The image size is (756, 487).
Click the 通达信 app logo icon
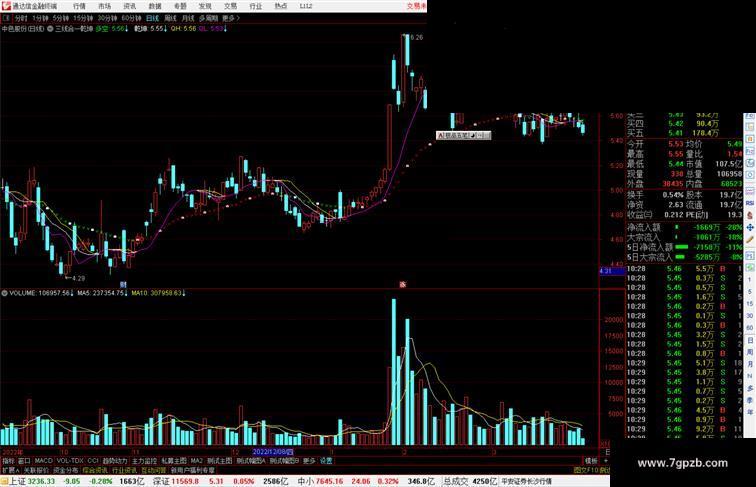point(6,6)
